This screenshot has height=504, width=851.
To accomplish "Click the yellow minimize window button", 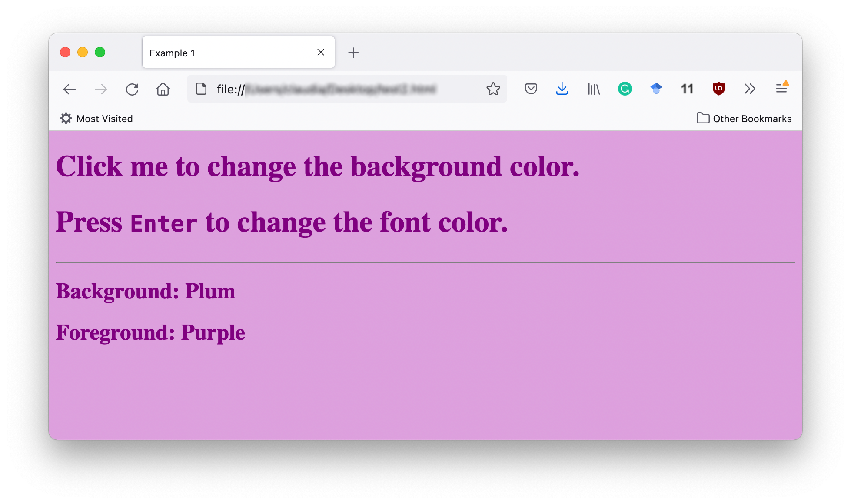I will coord(83,52).
